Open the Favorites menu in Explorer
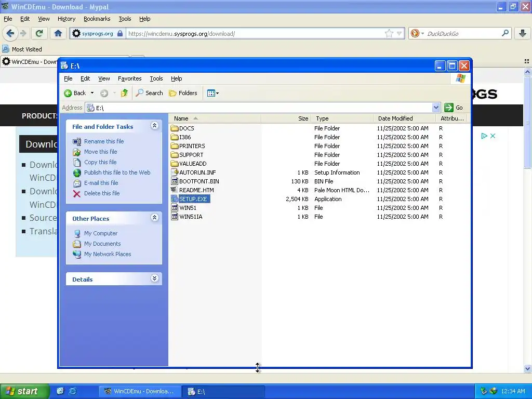The width and height of the screenshot is (532, 399). pos(129,78)
